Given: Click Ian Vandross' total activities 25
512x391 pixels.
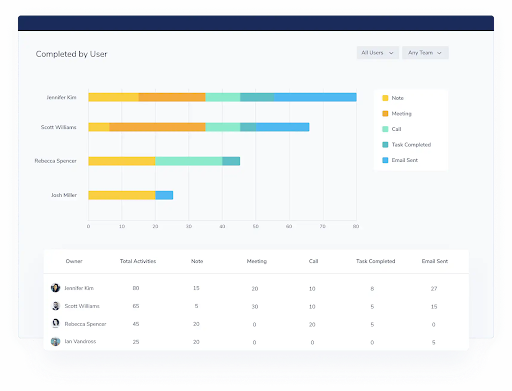Looking at the screenshot, I should [136, 342].
